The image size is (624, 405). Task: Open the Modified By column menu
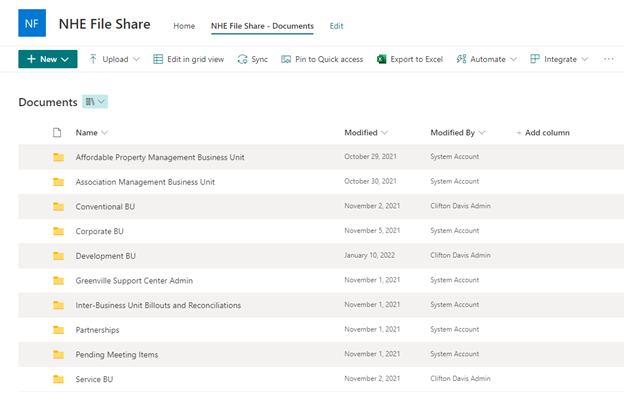point(482,132)
